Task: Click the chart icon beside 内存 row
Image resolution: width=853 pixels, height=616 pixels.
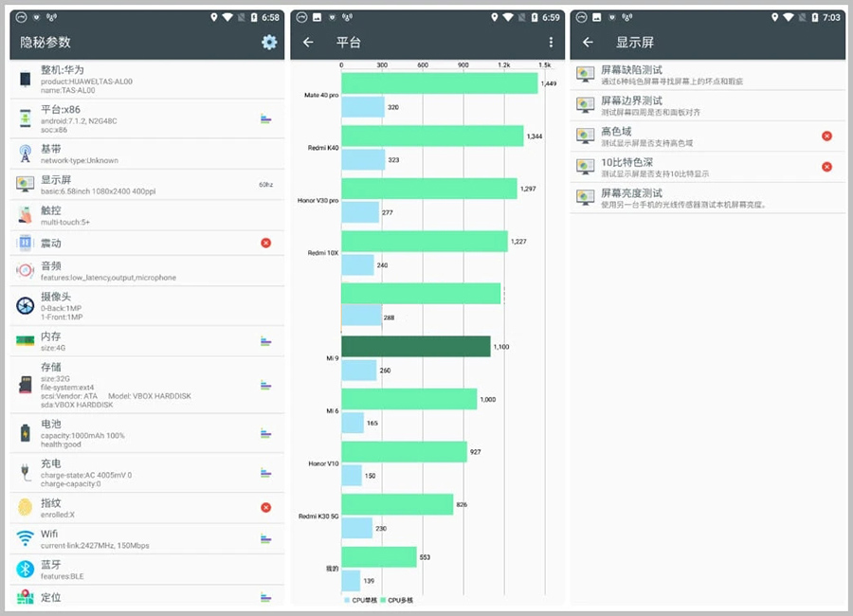Action: pyautogui.click(x=266, y=341)
